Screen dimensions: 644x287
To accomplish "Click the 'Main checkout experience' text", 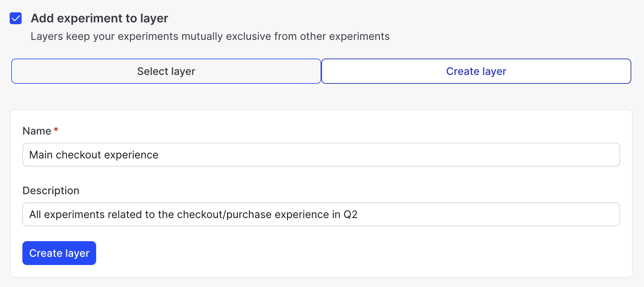I will (94, 155).
